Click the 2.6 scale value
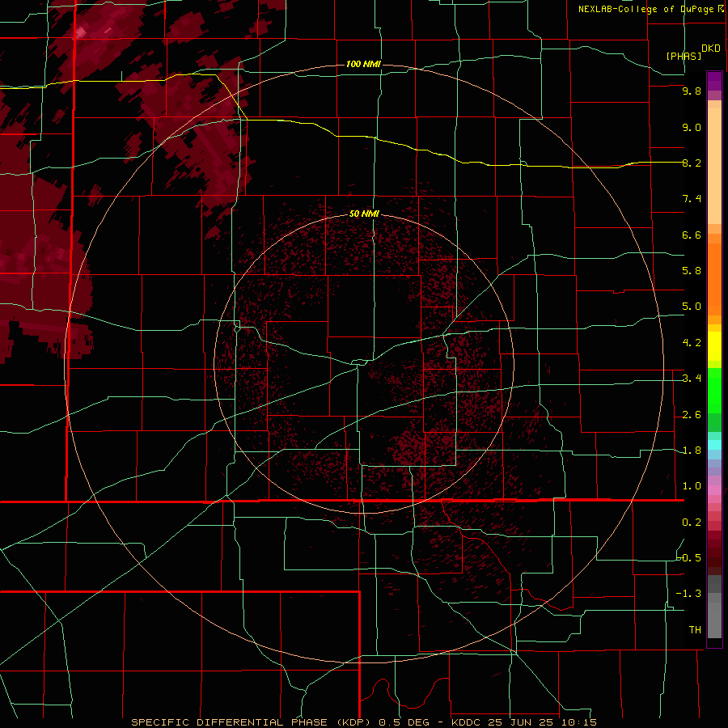The image size is (728, 728). click(692, 415)
